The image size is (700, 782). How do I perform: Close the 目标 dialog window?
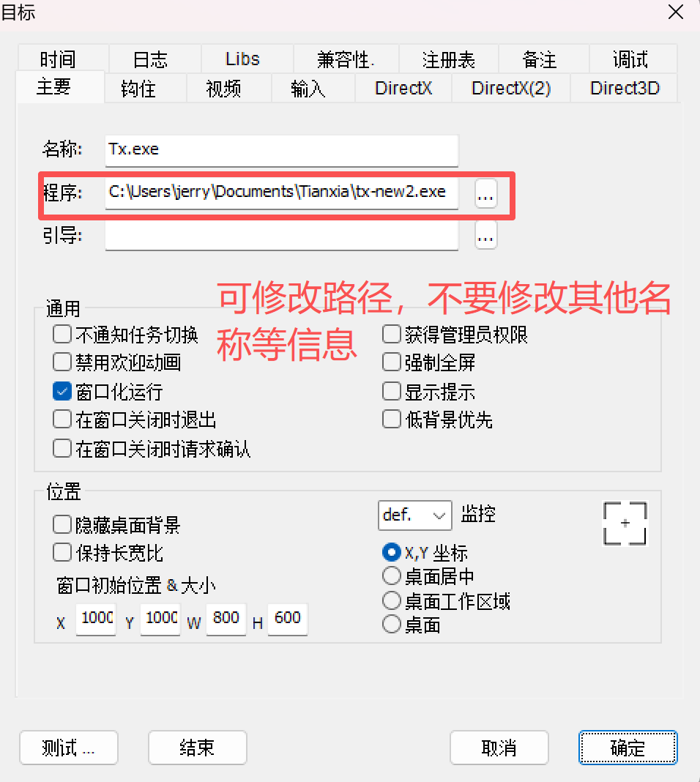pyautogui.click(x=676, y=12)
